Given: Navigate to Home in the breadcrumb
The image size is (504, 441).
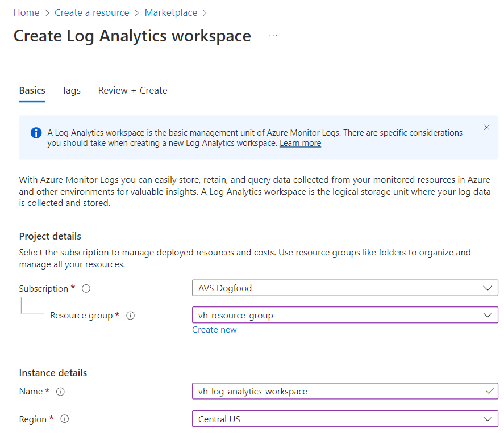Looking at the screenshot, I should (26, 12).
